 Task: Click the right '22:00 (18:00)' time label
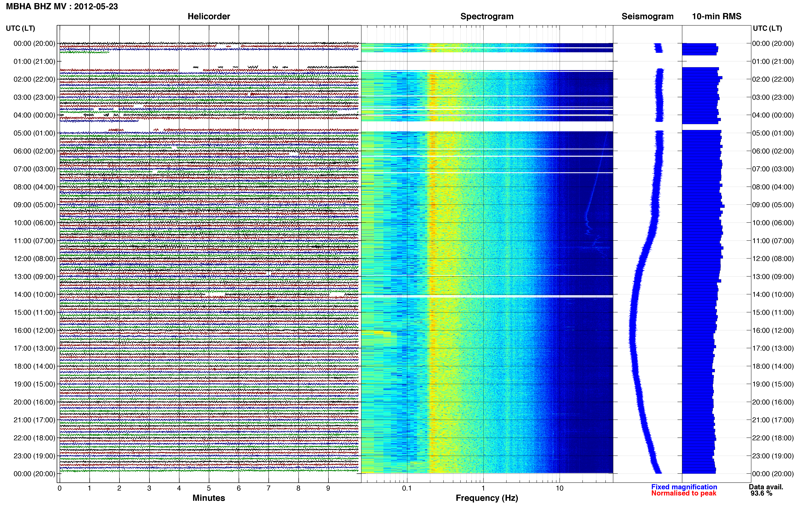click(x=773, y=438)
